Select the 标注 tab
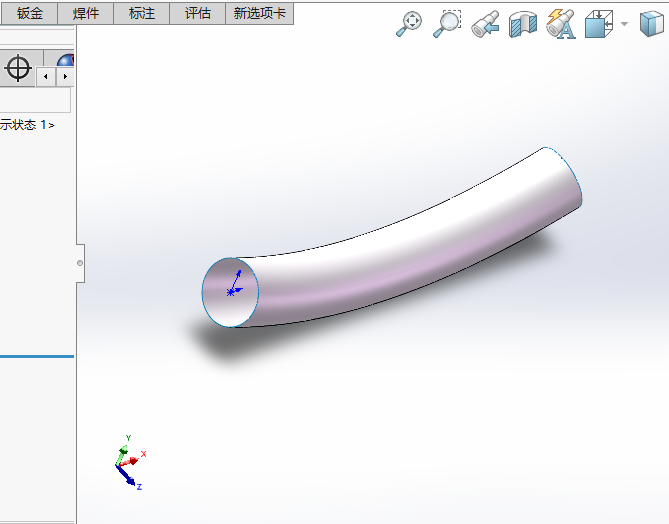This screenshot has height=524, width=669. click(x=142, y=13)
